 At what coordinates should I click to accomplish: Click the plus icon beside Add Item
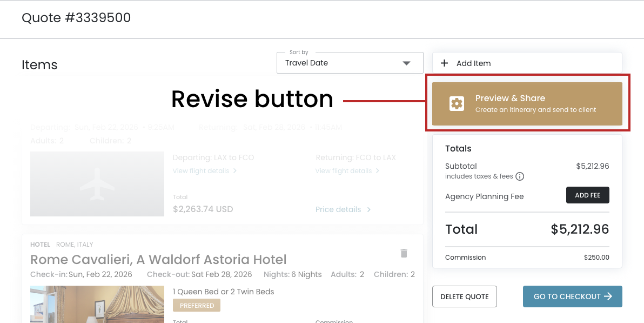pos(445,63)
